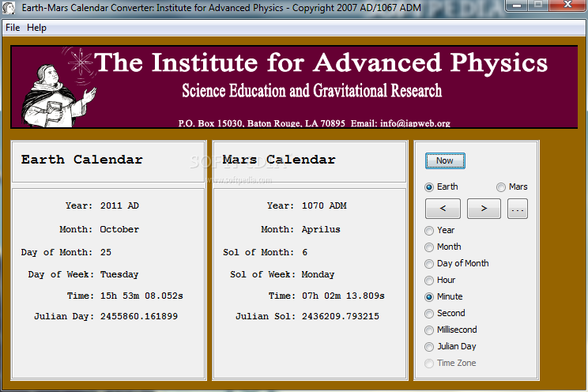Close the calendar converter window

pyautogui.click(x=567, y=6)
